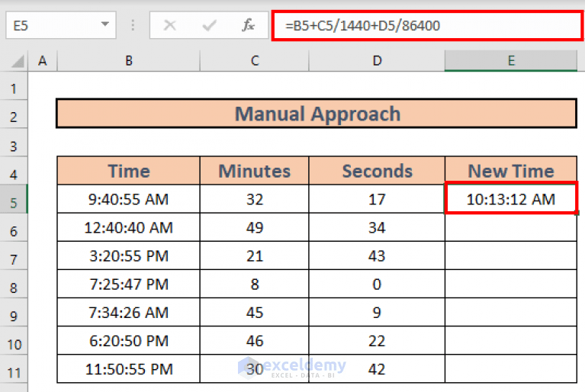
Task: Select cell with 12:40:40 AM
Action: click(x=129, y=227)
